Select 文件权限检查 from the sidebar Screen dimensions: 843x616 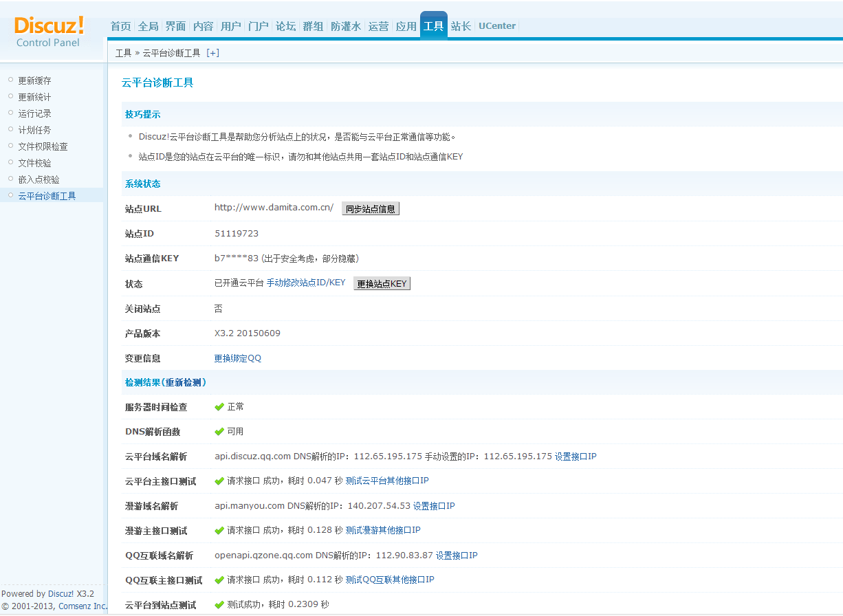(x=43, y=146)
